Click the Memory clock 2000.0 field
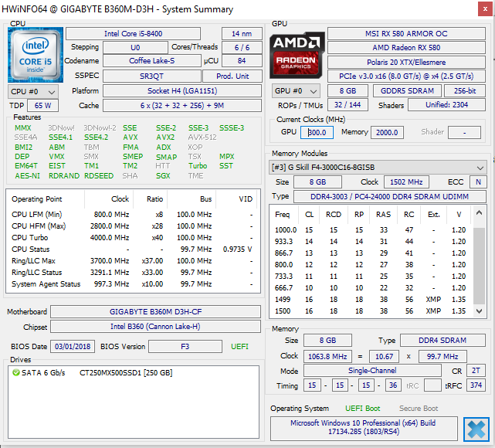495x448 pixels. (387, 132)
